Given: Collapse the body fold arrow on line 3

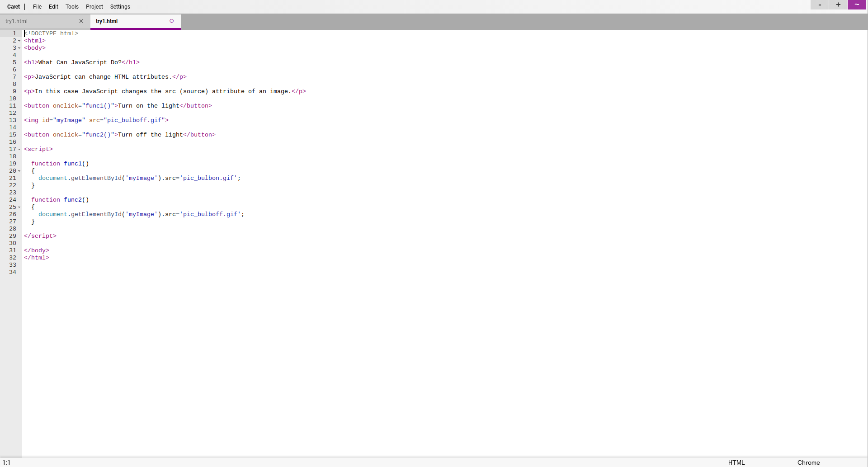Looking at the screenshot, I should (19, 48).
